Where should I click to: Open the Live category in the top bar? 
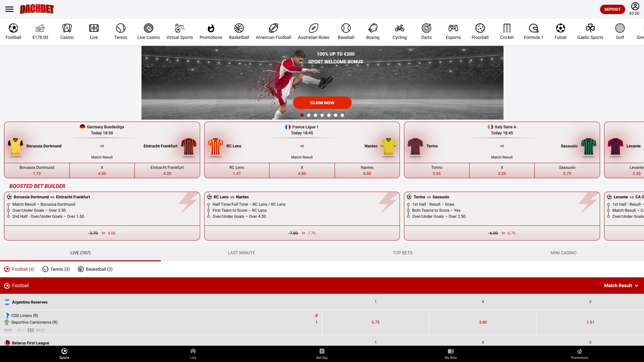[94, 32]
